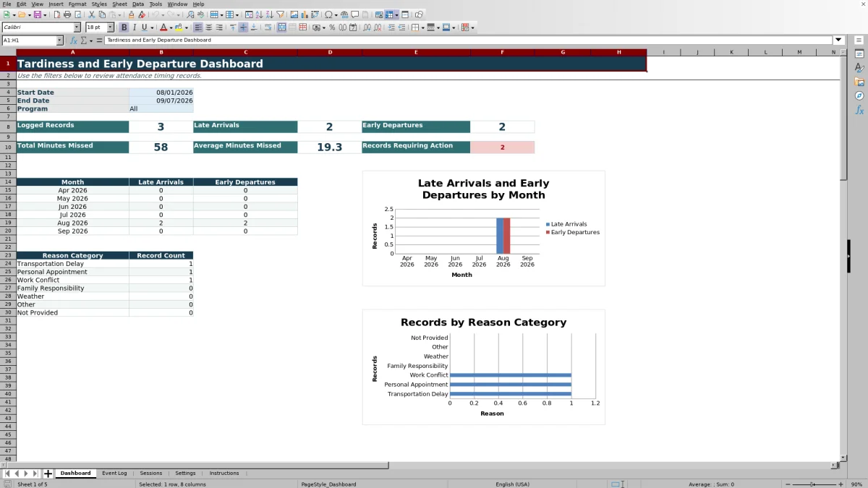Open the Format menu
Image resolution: width=868 pixels, height=488 pixels.
point(77,4)
